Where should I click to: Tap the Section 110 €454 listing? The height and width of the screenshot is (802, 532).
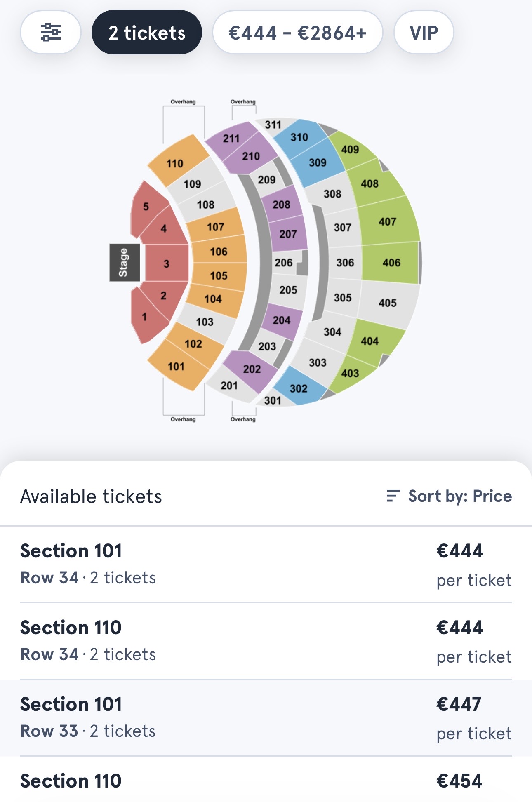pos(266,781)
